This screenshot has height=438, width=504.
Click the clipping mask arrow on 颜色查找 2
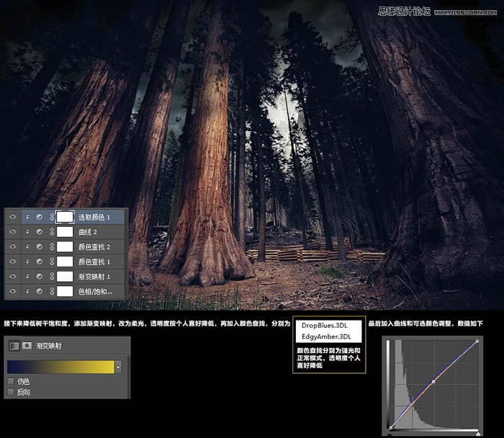pyautogui.click(x=27, y=246)
